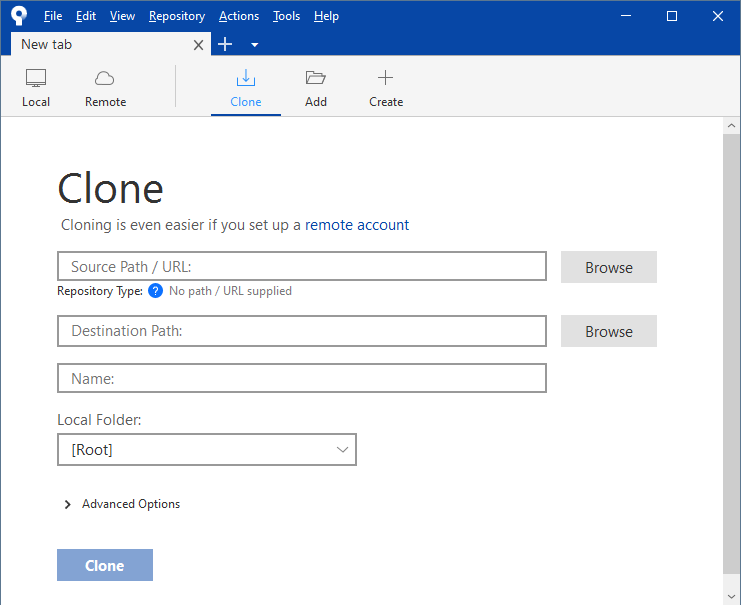The image size is (741, 606).
Task: Open the Tools menu
Action: (x=286, y=16)
